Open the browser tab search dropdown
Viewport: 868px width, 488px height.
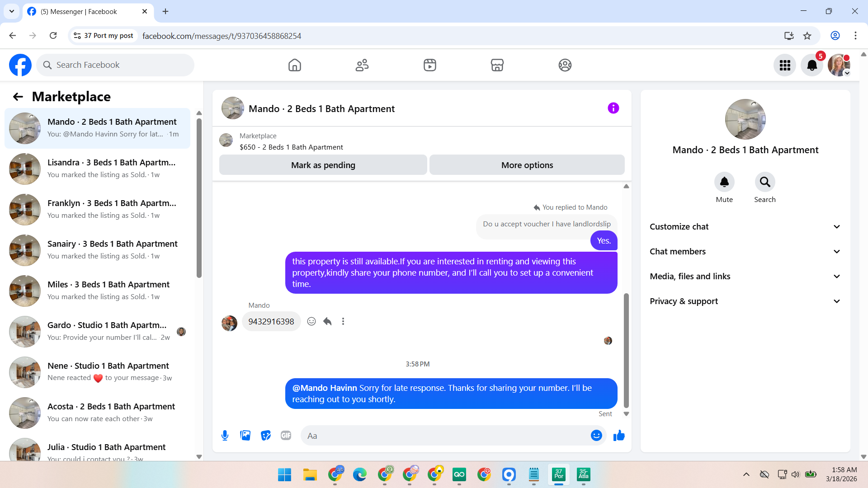point(12,11)
